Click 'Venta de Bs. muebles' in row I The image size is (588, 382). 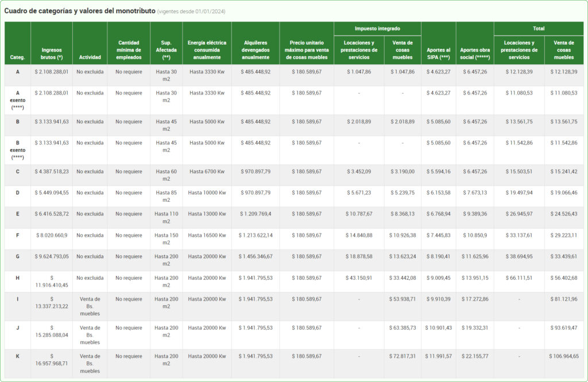pos(90,306)
